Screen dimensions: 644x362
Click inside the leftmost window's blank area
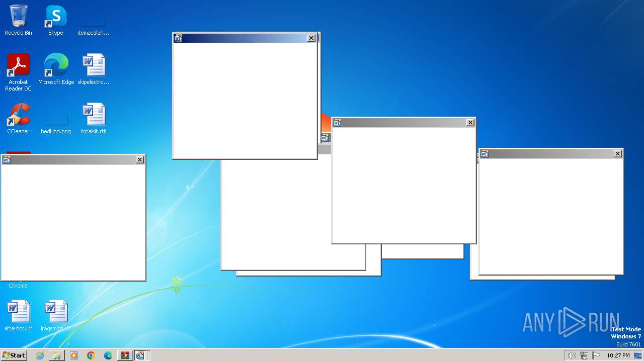coord(73,222)
